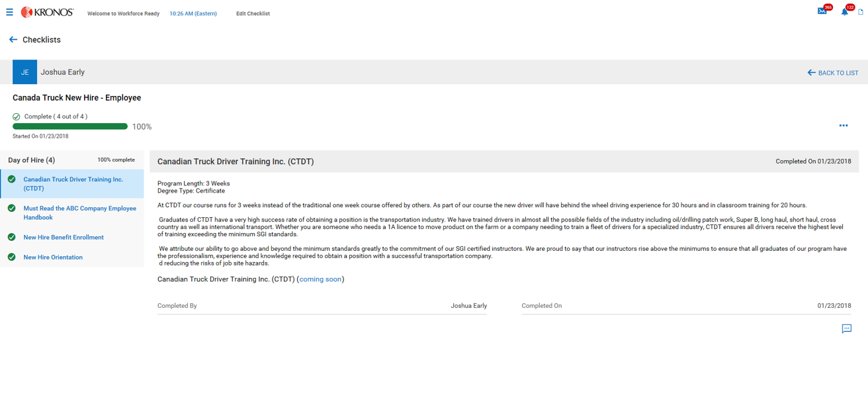Click the Completed By field showing Joshua Early
This screenshot has width=868, height=411.
pyautogui.click(x=322, y=306)
